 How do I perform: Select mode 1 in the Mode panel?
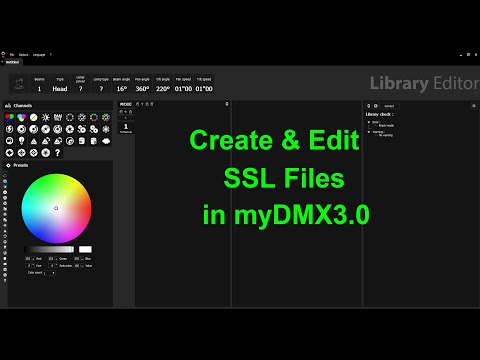126,128
